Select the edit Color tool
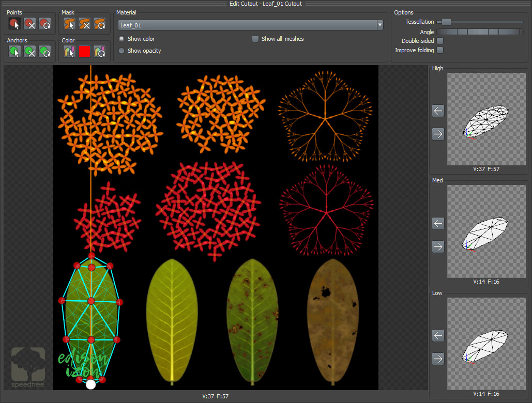 pyautogui.click(x=69, y=51)
